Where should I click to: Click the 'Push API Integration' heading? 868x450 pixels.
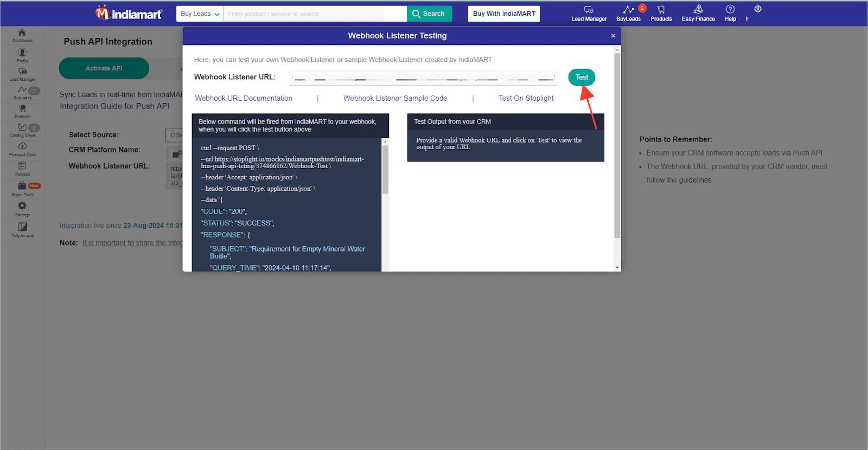[108, 42]
